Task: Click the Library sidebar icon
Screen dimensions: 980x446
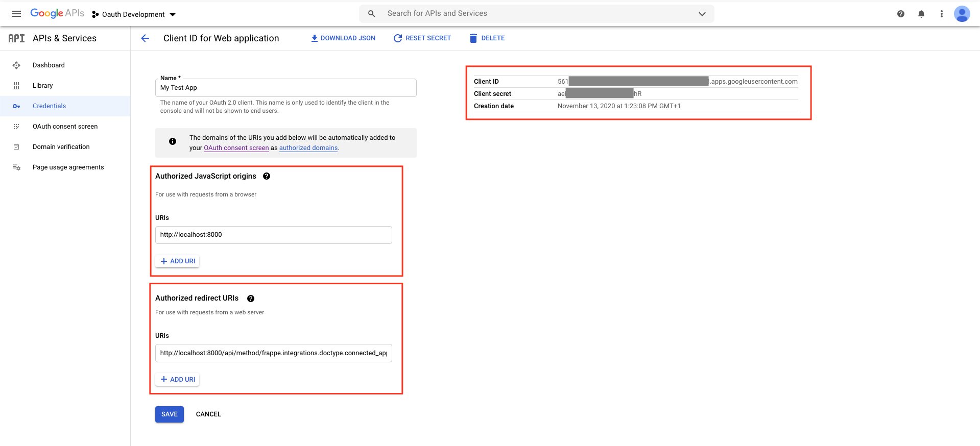Action: point(16,86)
